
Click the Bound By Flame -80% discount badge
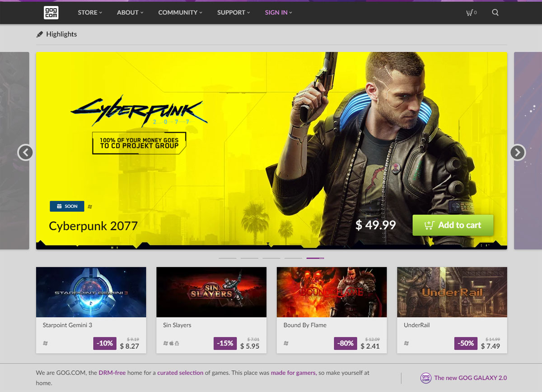[x=346, y=343]
